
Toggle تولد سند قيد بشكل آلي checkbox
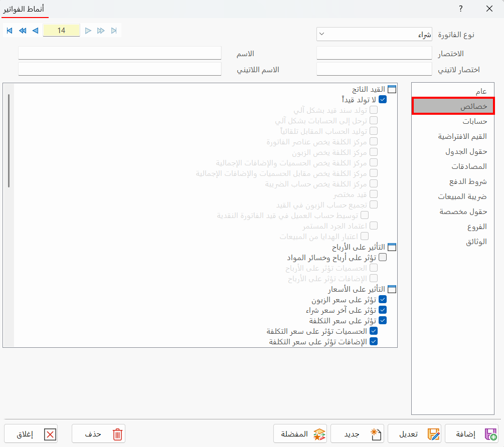coord(374,110)
